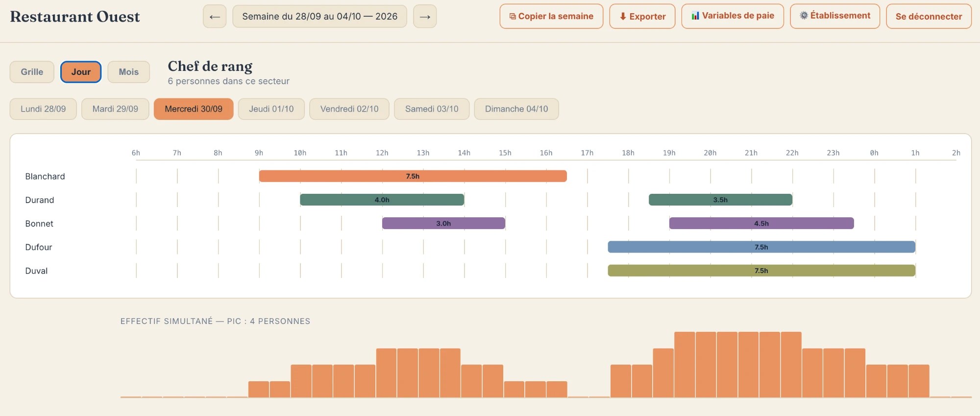Click the Durand row name
Screen dimensions: 980x416
tap(40, 200)
